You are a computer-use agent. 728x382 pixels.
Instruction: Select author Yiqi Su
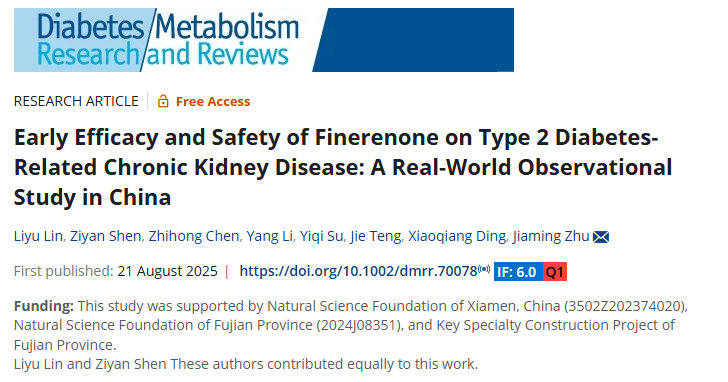321,236
